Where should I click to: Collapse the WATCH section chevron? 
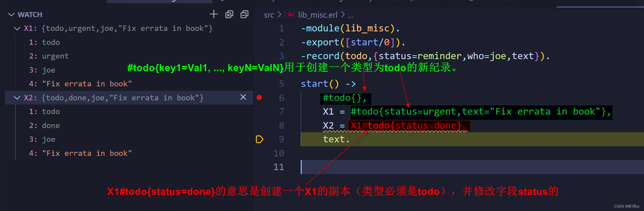click(11, 15)
